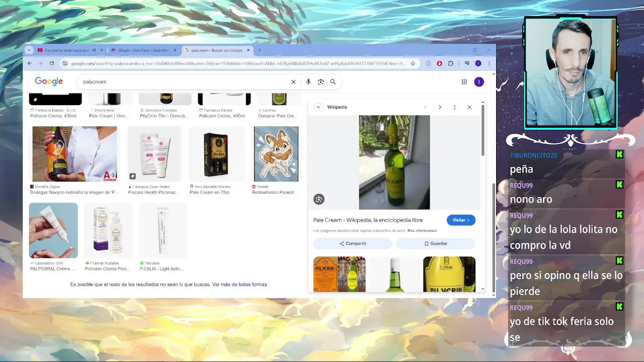
Task: Close the Wikipedia image preview panel
Action: click(x=469, y=107)
